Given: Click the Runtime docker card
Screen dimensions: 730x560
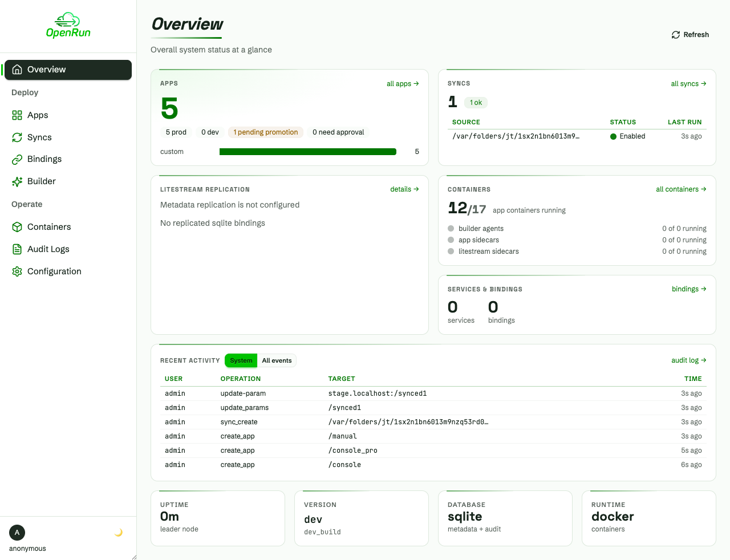Looking at the screenshot, I should click(649, 518).
